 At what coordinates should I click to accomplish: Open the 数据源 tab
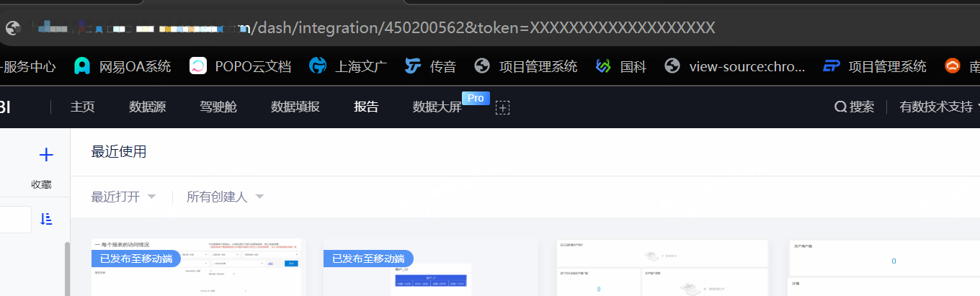click(x=147, y=107)
